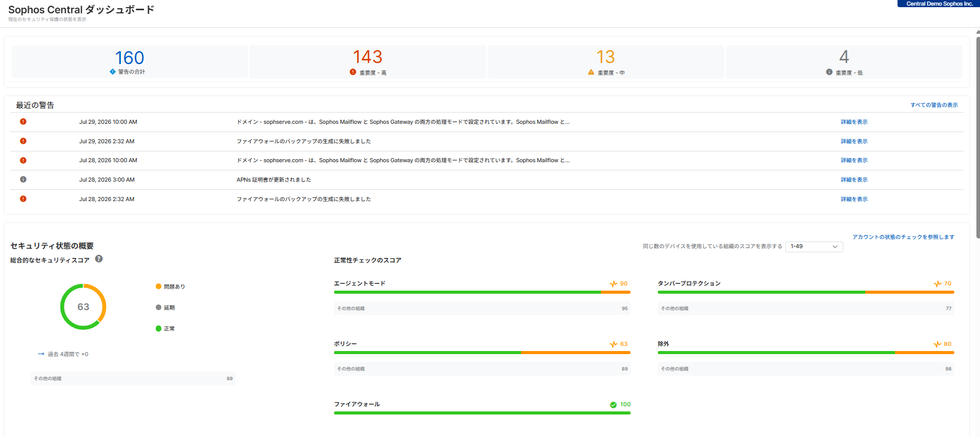Click the gray 延期 legend dot
Screen dimensions: 980x437
click(x=159, y=308)
